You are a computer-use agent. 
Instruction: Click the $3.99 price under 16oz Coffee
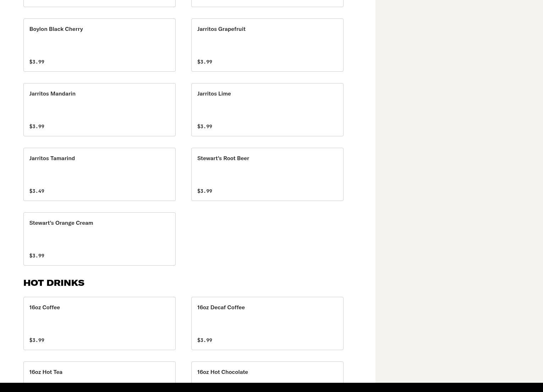click(x=37, y=340)
